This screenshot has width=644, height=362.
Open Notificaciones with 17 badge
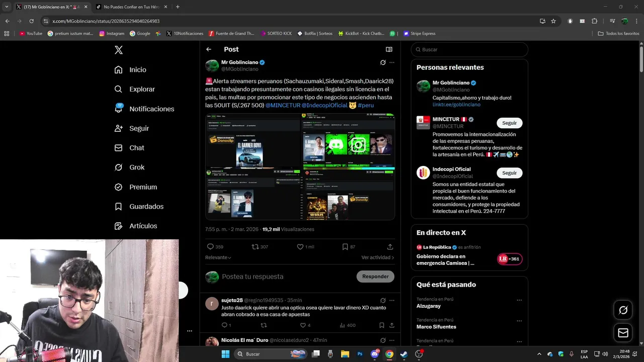(144, 109)
